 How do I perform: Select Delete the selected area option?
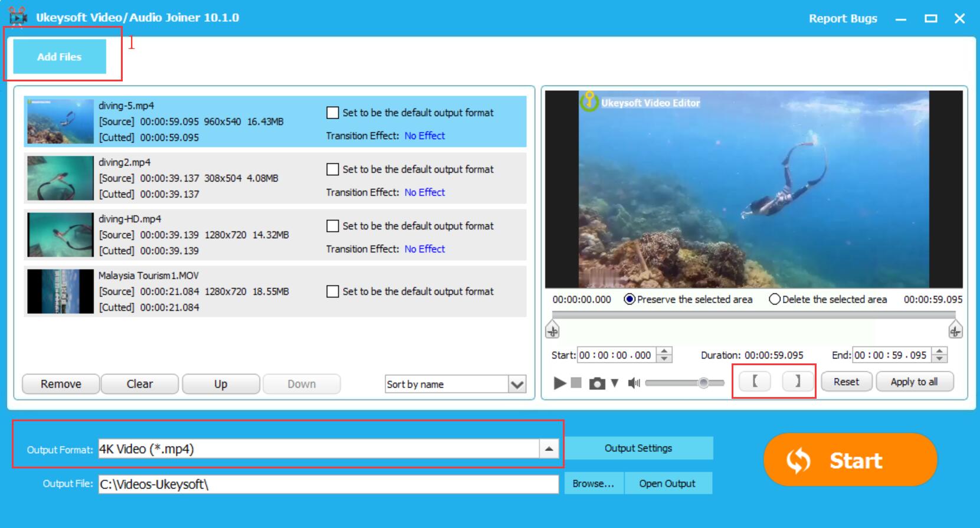click(828, 300)
